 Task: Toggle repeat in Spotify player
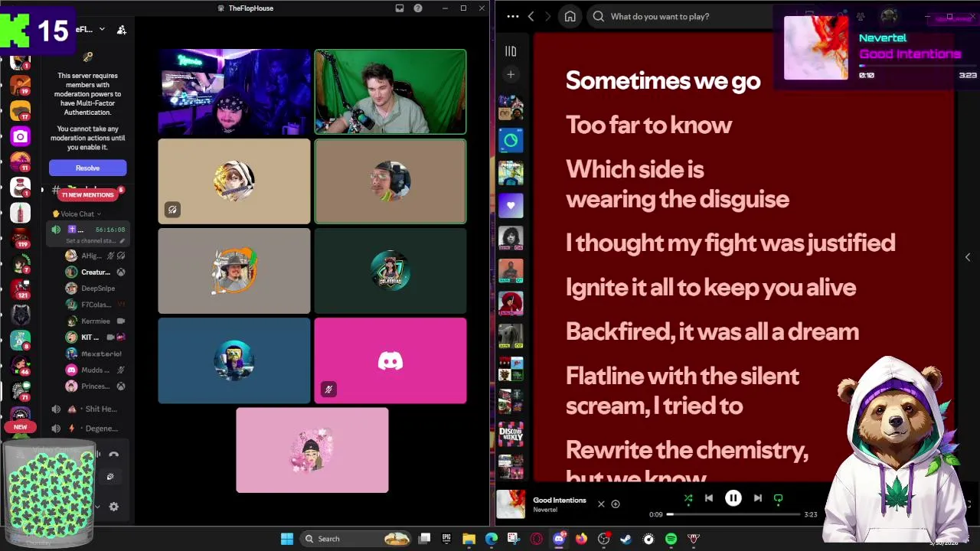[x=778, y=498]
